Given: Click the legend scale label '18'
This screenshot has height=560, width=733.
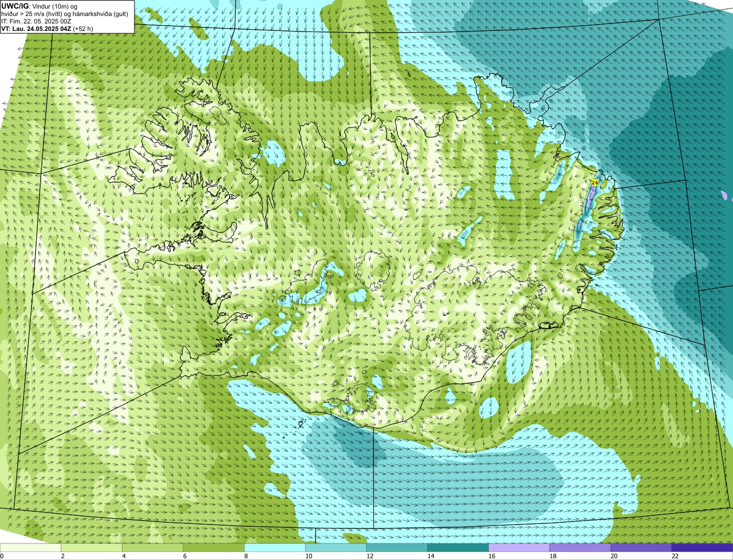Looking at the screenshot, I should click(553, 556).
